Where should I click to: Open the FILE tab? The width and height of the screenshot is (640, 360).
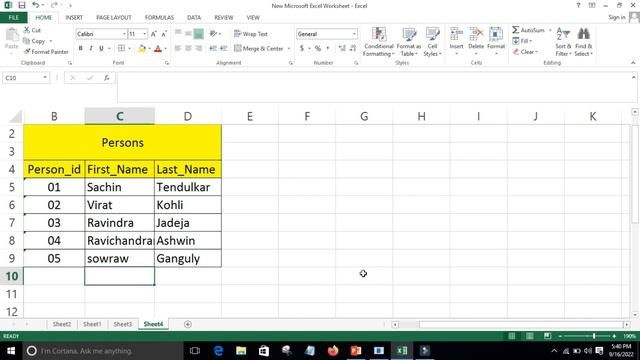point(13,18)
